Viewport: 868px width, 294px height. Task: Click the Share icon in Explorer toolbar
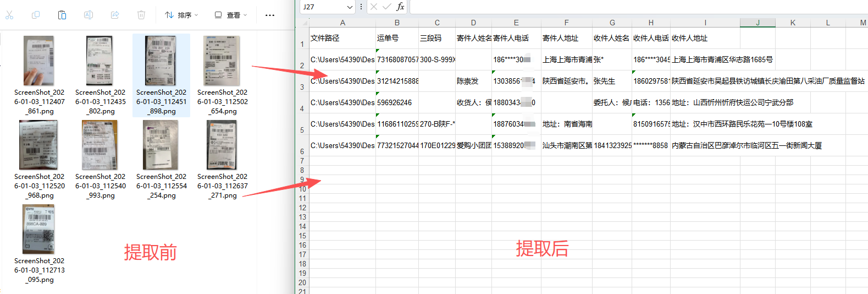115,15
